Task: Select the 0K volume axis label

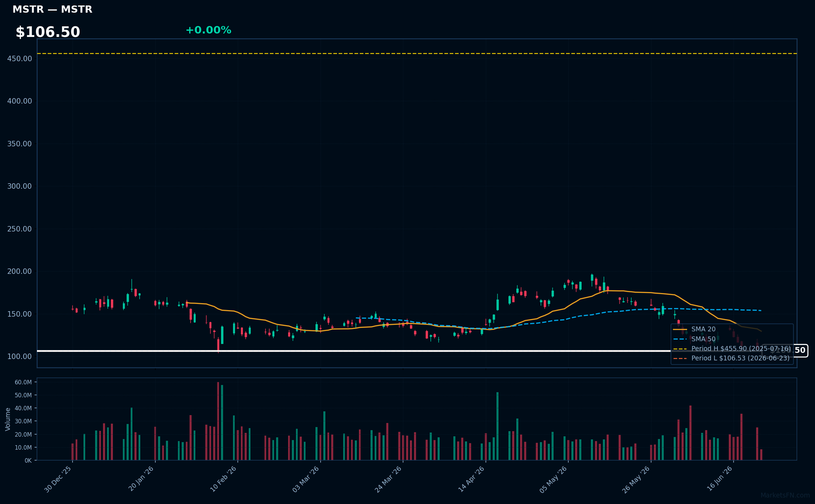Action: point(28,461)
